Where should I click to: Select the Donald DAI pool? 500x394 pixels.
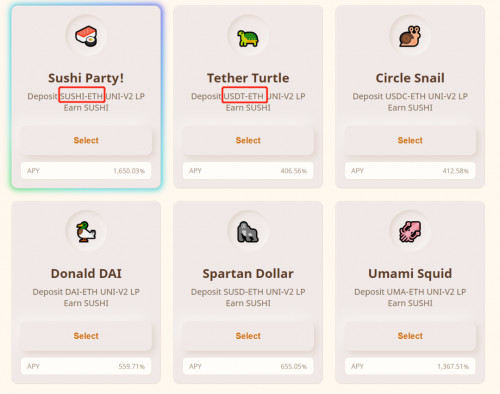point(86,336)
